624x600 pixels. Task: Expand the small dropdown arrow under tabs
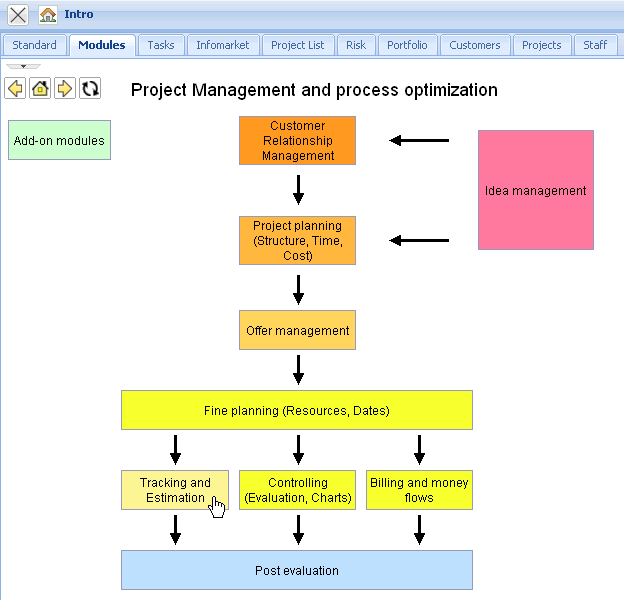23,66
